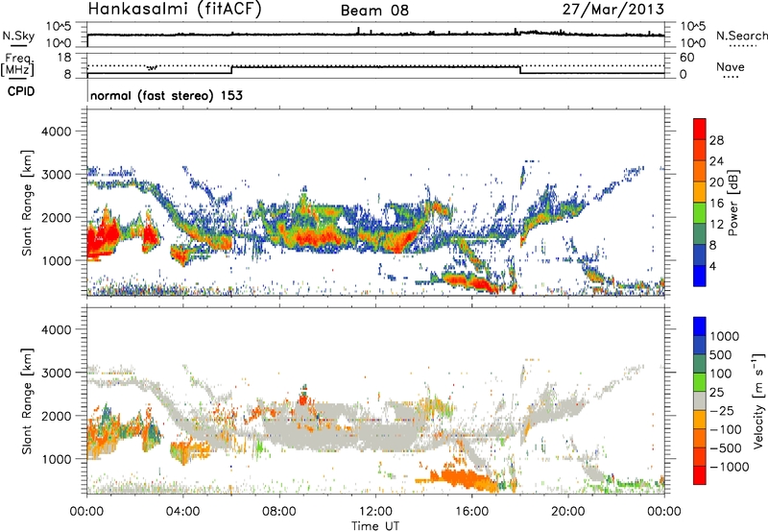Select the Freq. [MHz] axis label
The width and height of the screenshot is (768, 532).
coord(17,64)
